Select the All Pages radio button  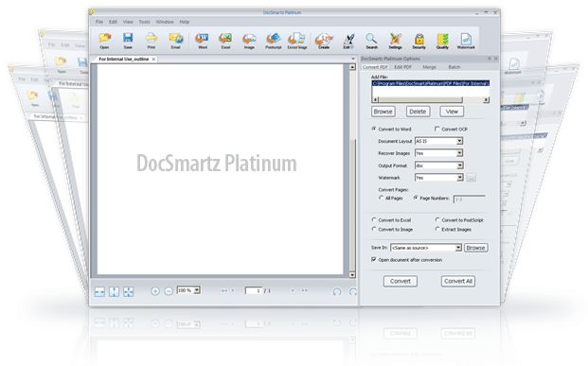coord(382,198)
